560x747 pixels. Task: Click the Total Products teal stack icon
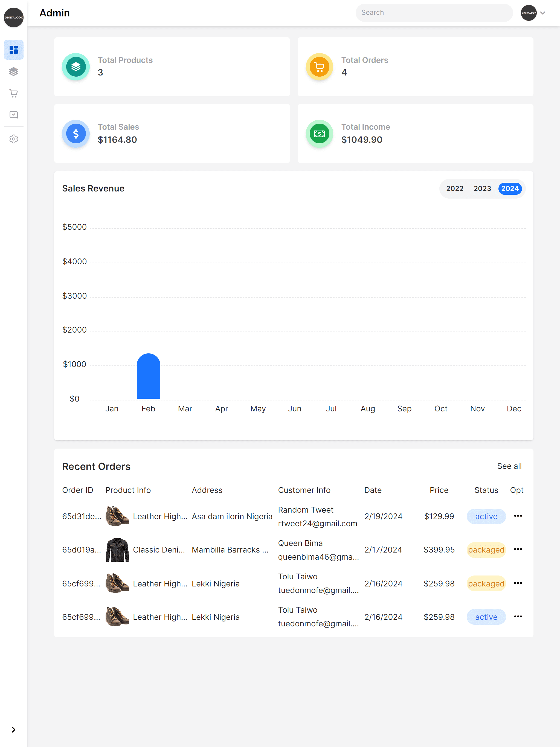(76, 67)
